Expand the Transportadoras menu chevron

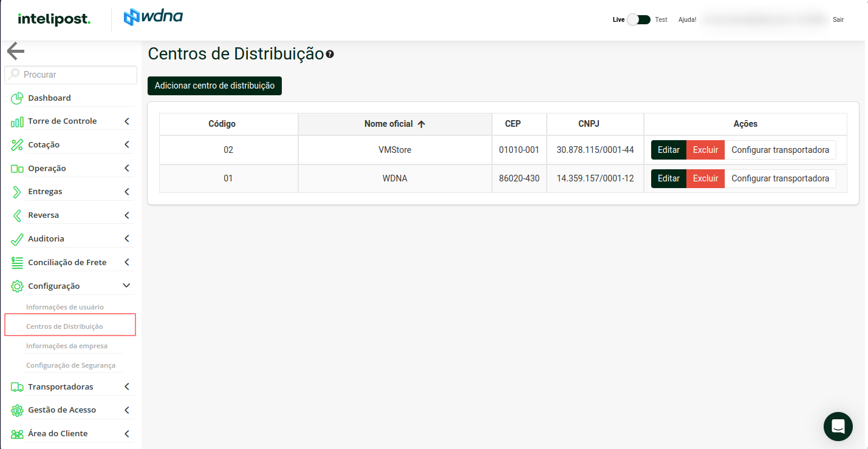[x=127, y=387]
